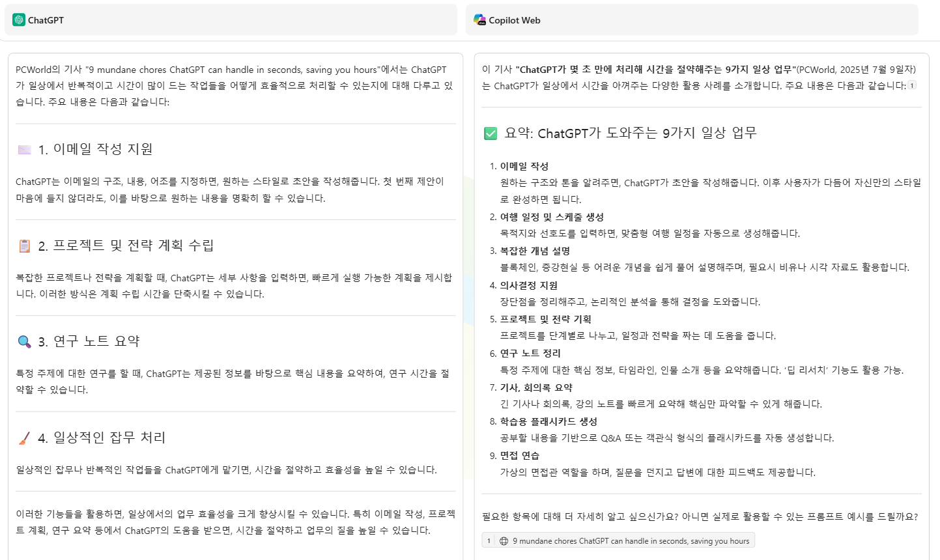
Task: Click heading '1. 이메일 작성 지원'
Action: pyautogui.click(x=95, y=149)
